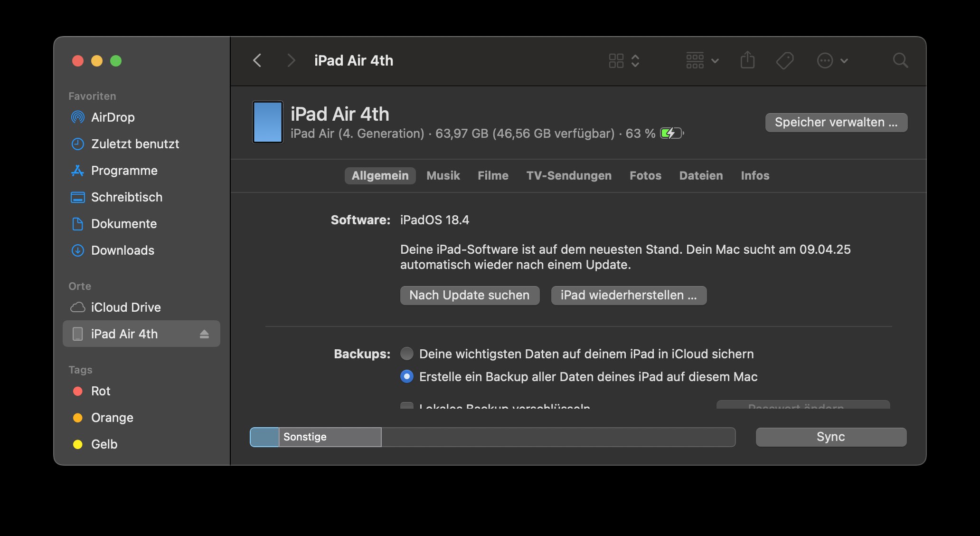Switch to the TV-Sendungen tab
This screenshot has width=980, height=536.
click(569, 176)
